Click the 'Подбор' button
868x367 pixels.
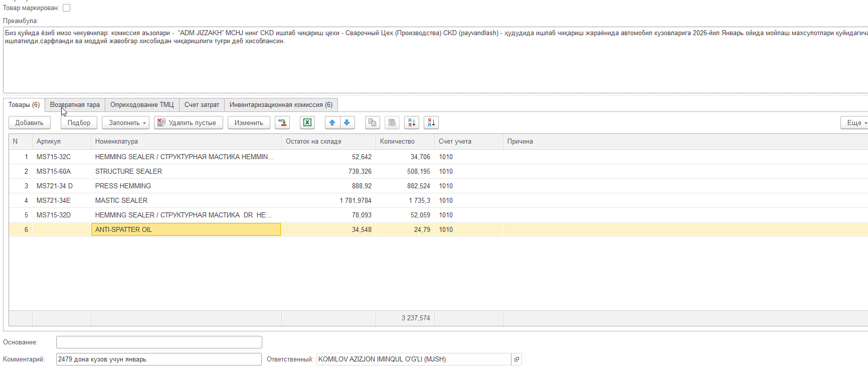pyautogui.click(x=79, y=123)
